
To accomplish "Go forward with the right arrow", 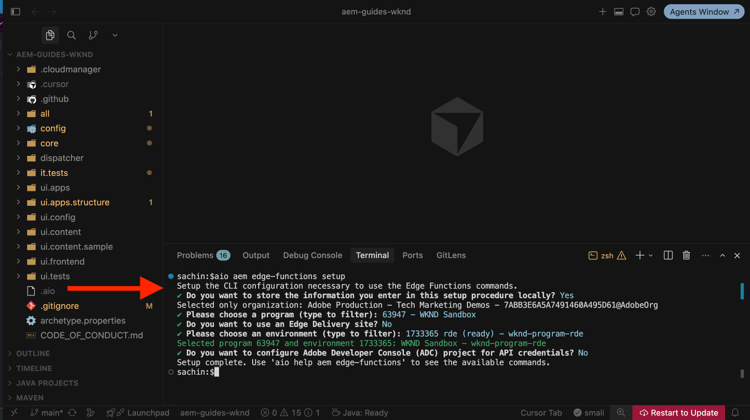I will coord(52,11).
